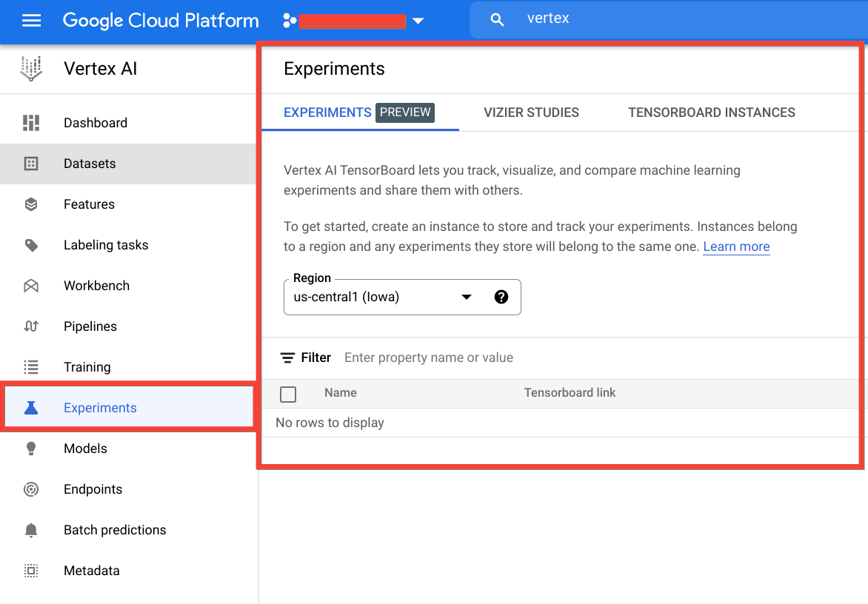Click the search bar containing vertex
868x604 pixels.
click(667, 19)
